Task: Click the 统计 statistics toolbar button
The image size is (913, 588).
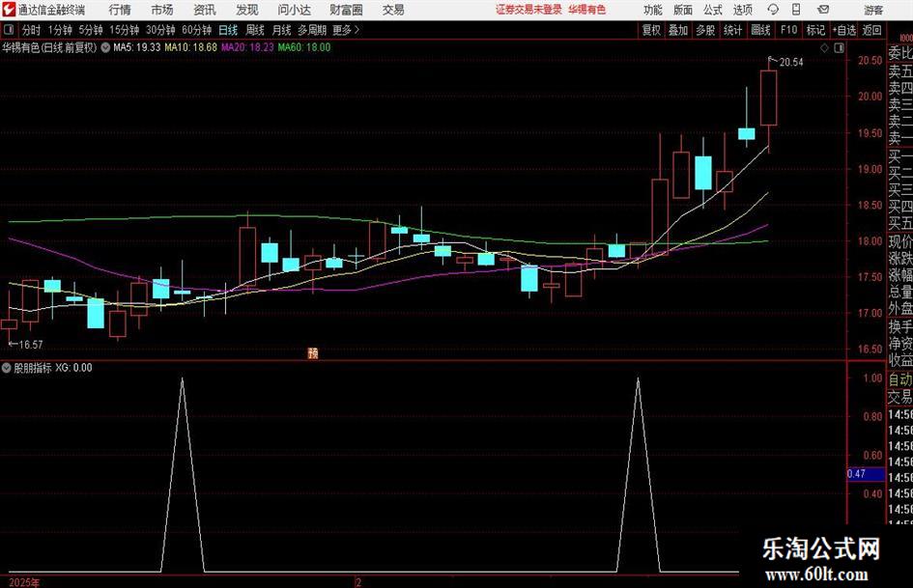Action: click(732, 30)
